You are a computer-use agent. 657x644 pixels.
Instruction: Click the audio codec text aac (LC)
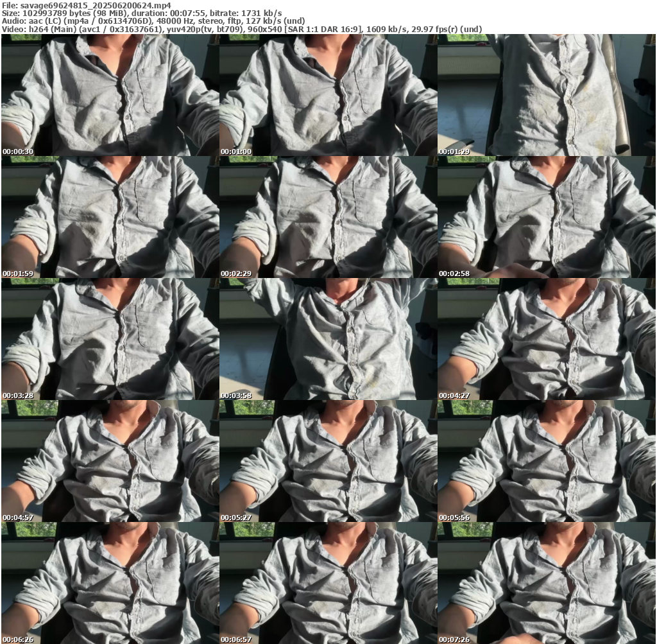(44, 21)
